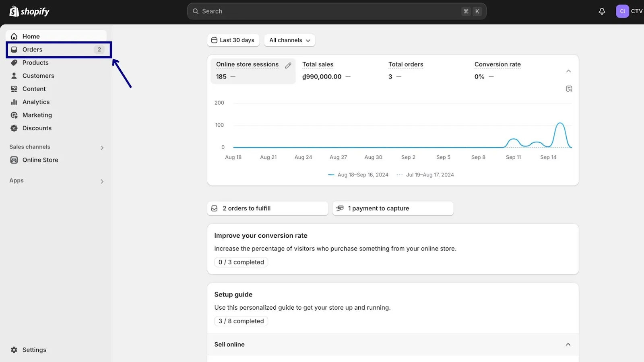The width and height of the screenshot is (644, 362).
Task: Click the 0 / 3 completed badge
Action: click(x=241, y=262)
